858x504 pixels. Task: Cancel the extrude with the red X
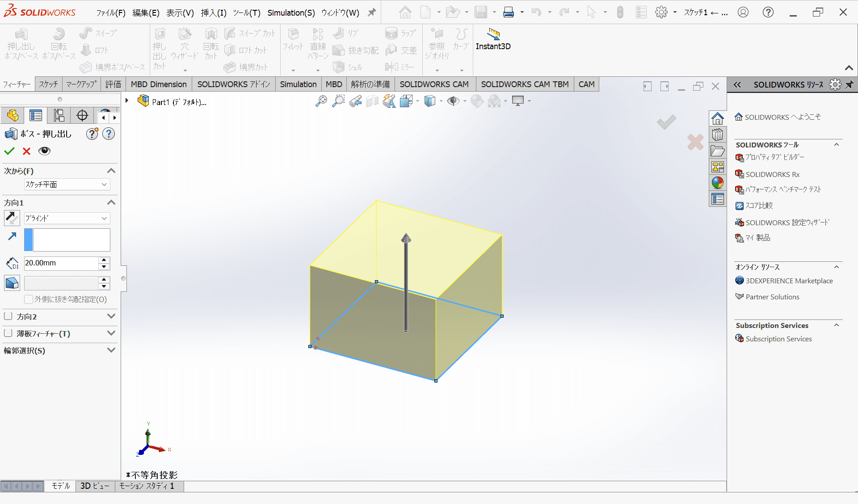pos(27,151)
